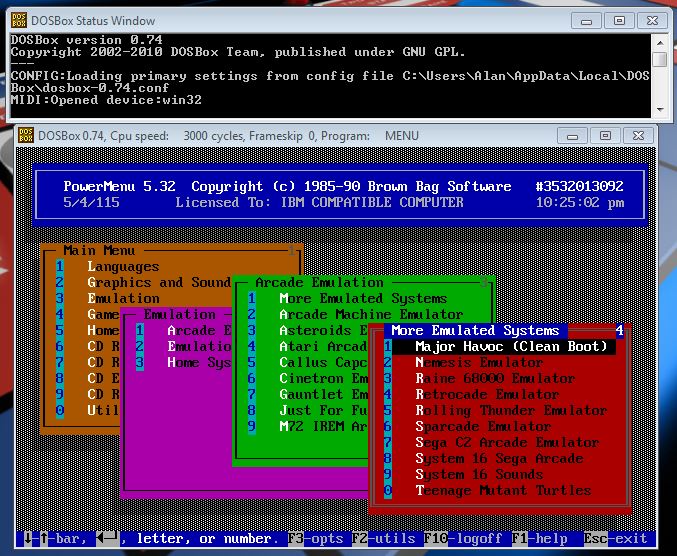The width and height of the screenshot is (677, 556).
Task: Select Game entry in Main Menu
Action: click(103, 314)
